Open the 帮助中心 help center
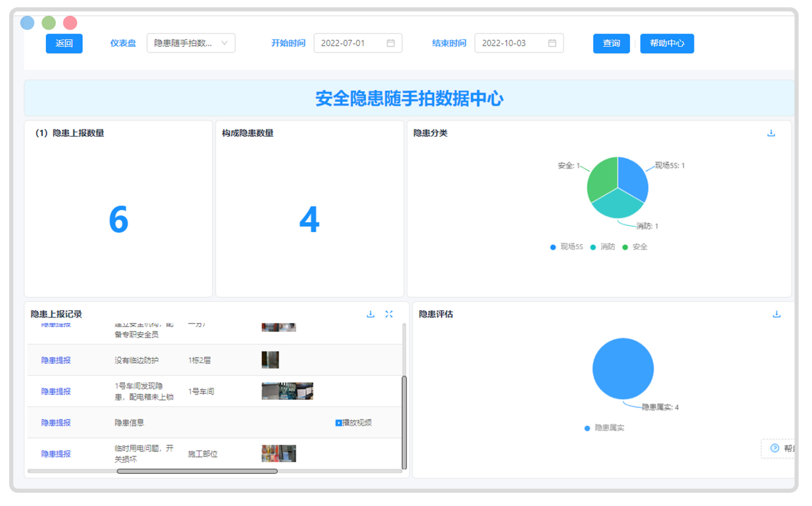Screen dimensions: 812x506 (x=667, y=43)
